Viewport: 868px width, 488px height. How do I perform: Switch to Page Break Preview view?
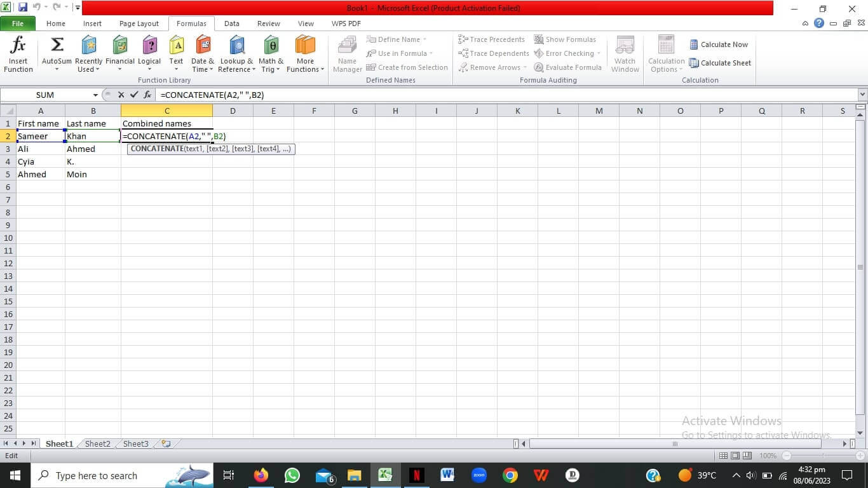(748, 456)
